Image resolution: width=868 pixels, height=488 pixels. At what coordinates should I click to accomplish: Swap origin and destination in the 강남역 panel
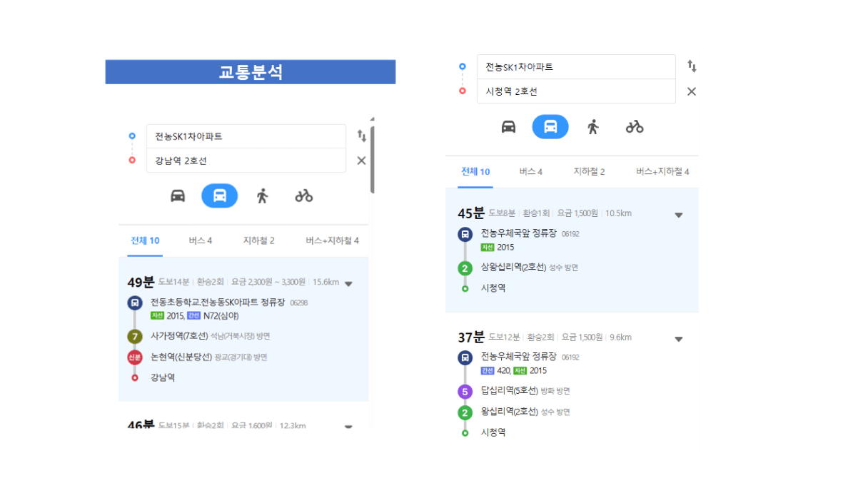point(362,136)
